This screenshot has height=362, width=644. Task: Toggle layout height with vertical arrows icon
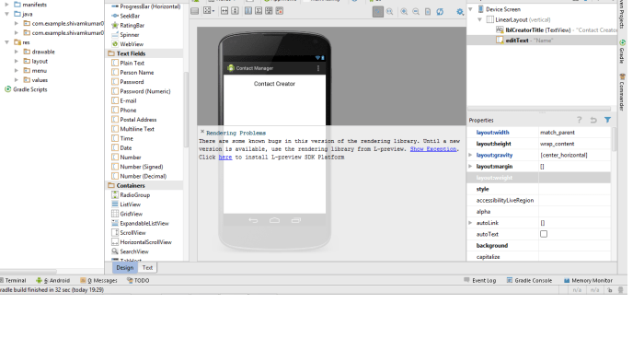[x=235, y=11]
